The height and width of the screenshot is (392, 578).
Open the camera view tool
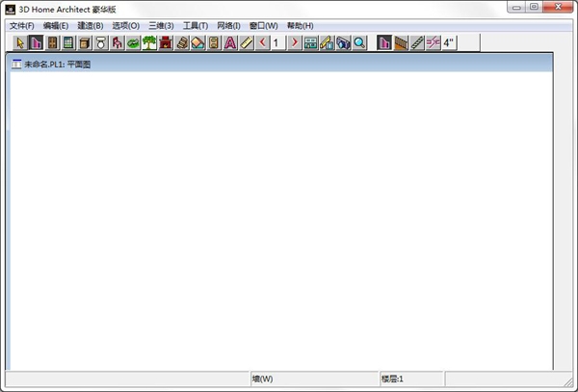click(343, 42)
